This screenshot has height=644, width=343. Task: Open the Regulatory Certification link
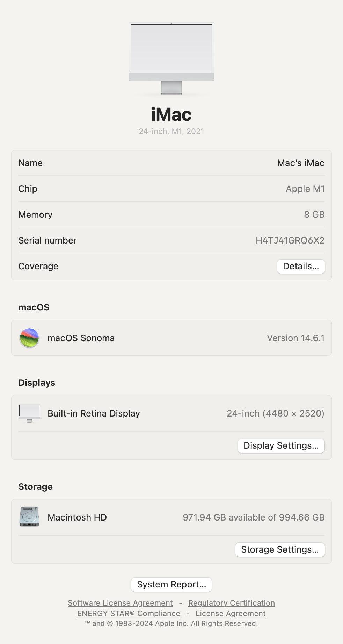coord(231,603)
